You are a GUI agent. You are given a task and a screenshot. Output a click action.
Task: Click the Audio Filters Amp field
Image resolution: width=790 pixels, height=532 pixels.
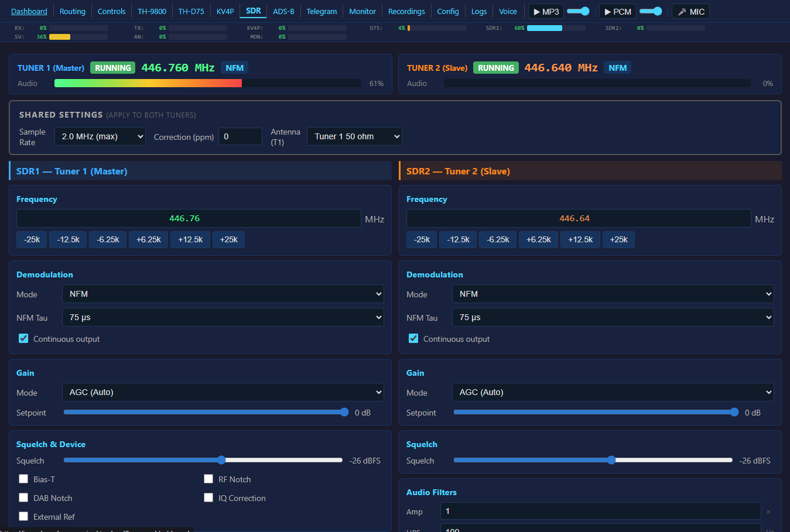pos(601,511)
